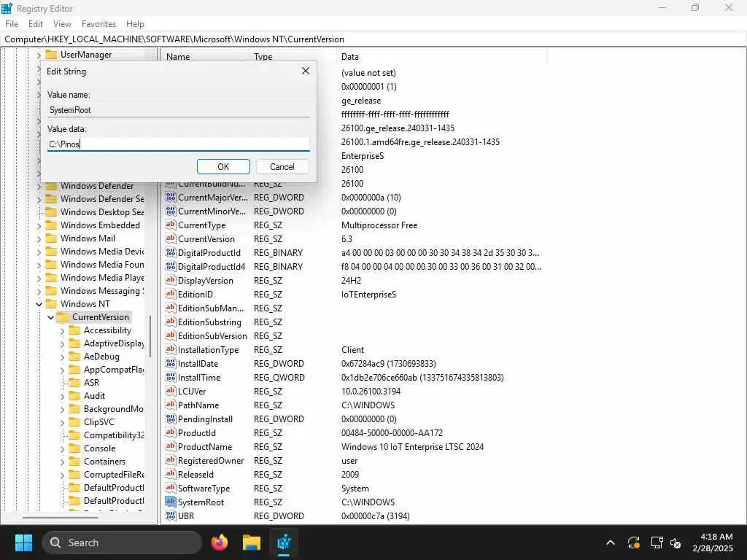Viewport: 747px width, 560px height.
Task: Click the EditionID string icon
Action: click(171, 294)
